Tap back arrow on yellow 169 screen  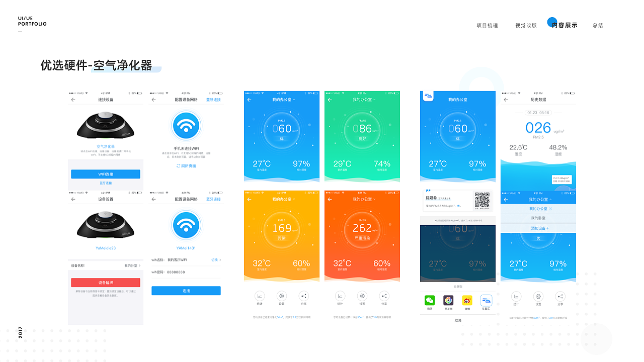[249, 199]
